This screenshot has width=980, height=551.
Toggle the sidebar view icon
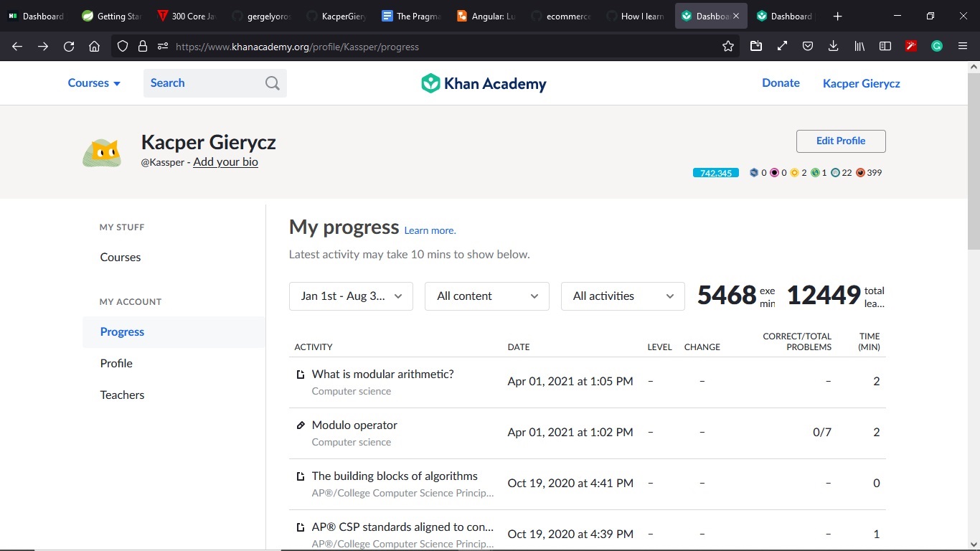(885, 47)
